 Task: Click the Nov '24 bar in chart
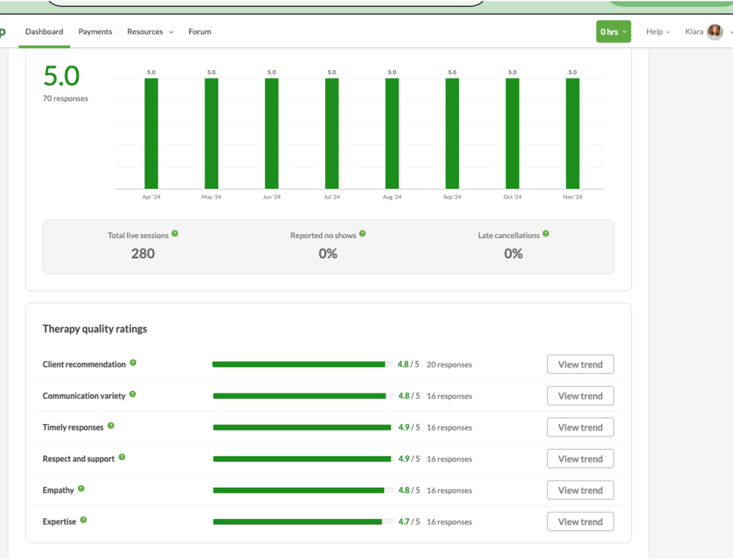click(x=572, y=133)
